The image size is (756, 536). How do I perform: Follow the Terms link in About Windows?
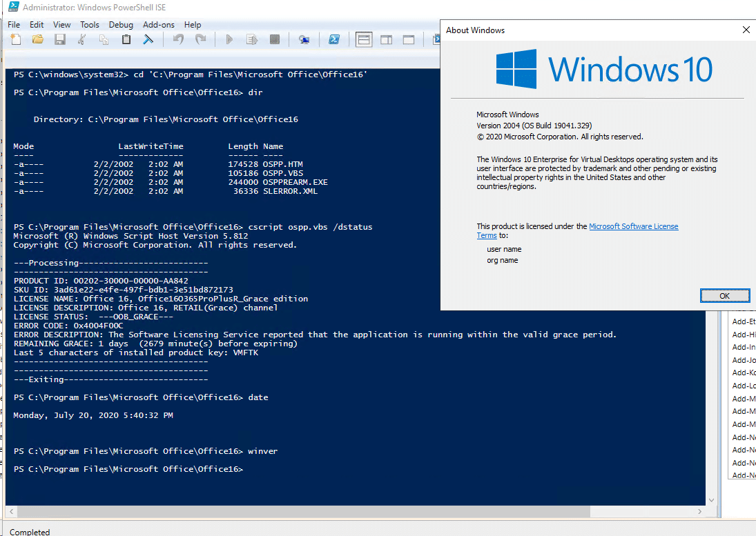(487, 235)
